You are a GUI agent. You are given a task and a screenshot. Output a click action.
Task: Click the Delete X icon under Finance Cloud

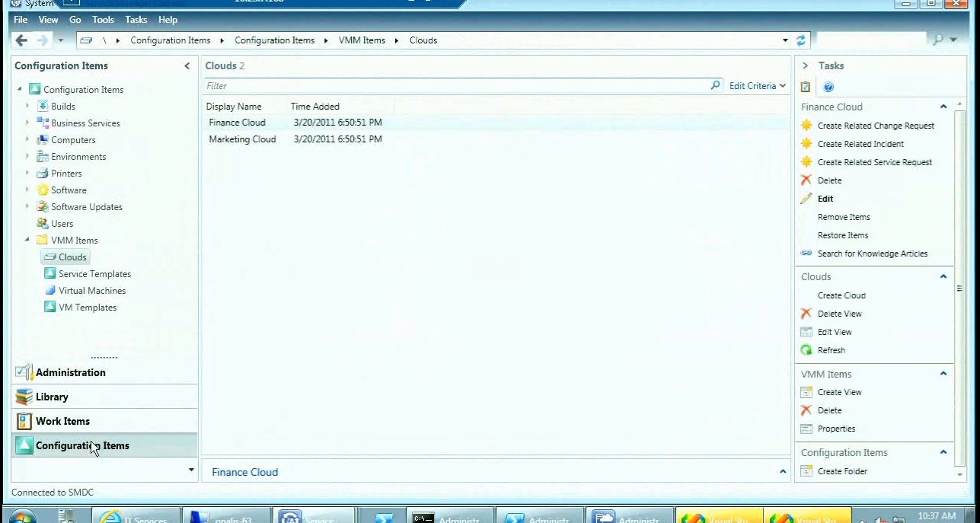[806, 180]
